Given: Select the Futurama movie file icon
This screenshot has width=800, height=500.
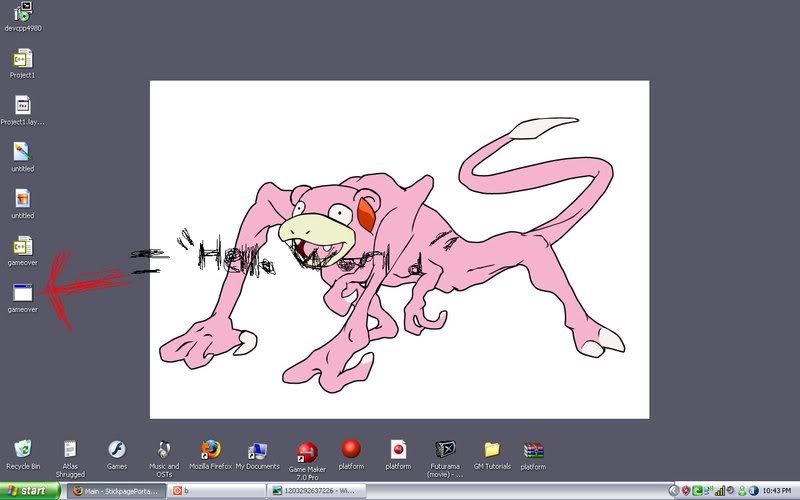Looking at the screenshot, I should click(445, 449).
